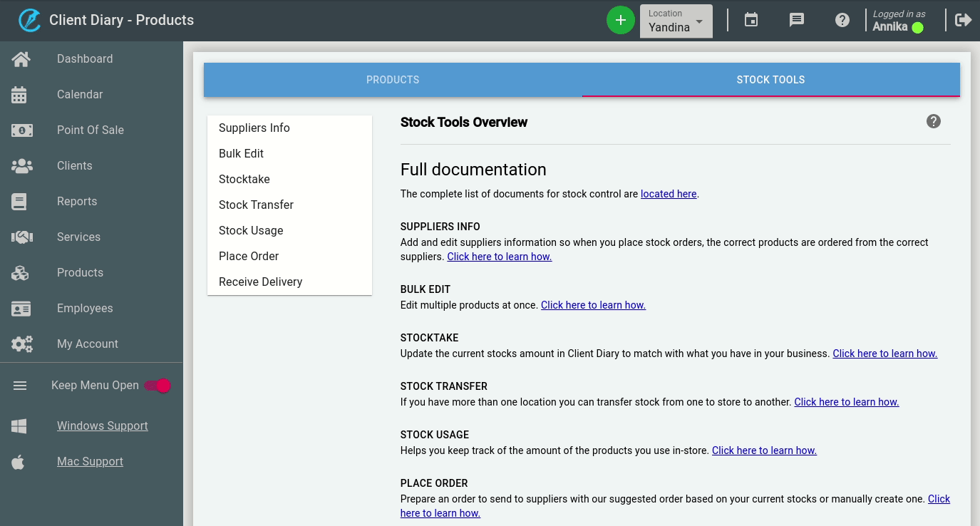
Task: Open the Windows Support link
Action: 103,426
